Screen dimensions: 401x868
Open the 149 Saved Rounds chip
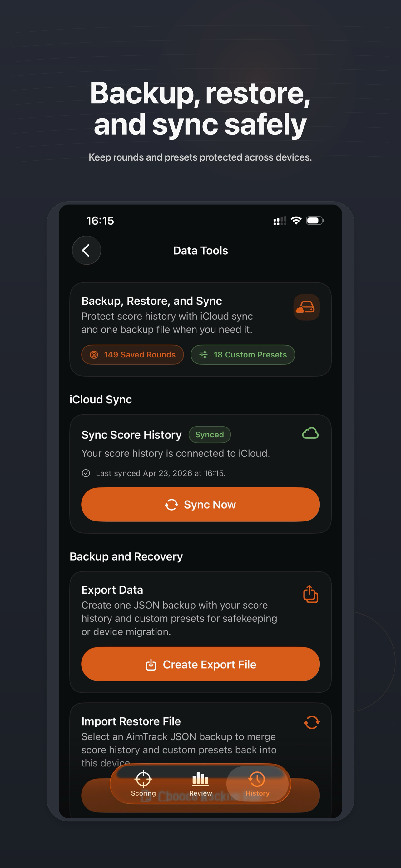(x=133, y=354)
